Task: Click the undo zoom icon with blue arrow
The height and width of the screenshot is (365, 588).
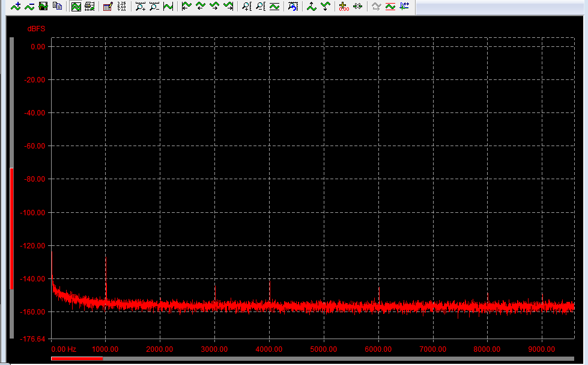Action: pyautogui.click(x=293, y=7)
